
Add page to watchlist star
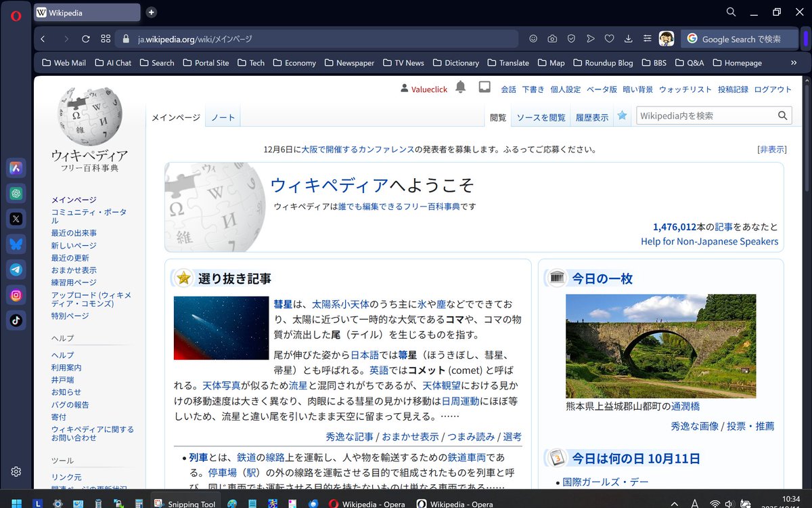[622, 116]
